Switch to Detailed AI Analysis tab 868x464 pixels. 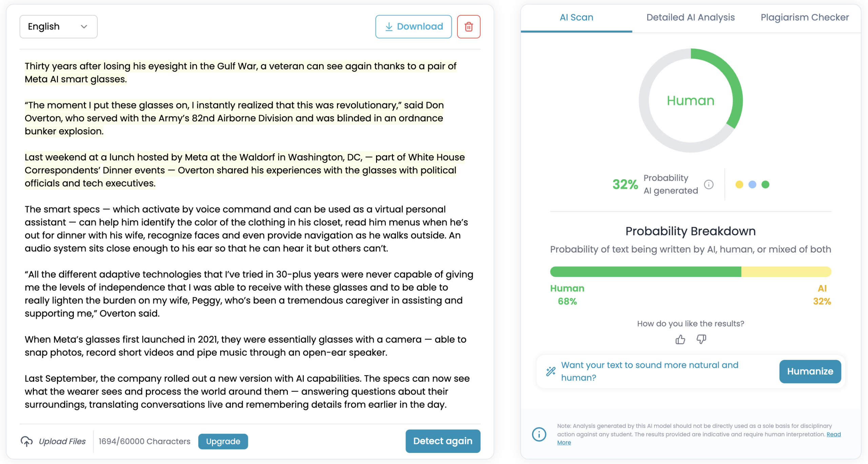[690, 17]
